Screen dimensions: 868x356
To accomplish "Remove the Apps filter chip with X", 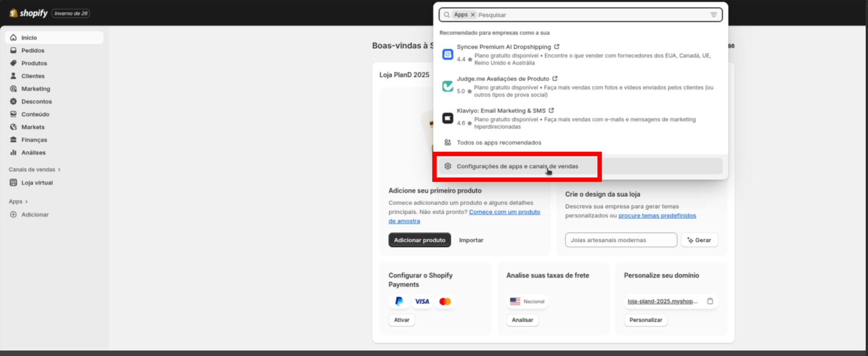I will coord(473,15).
